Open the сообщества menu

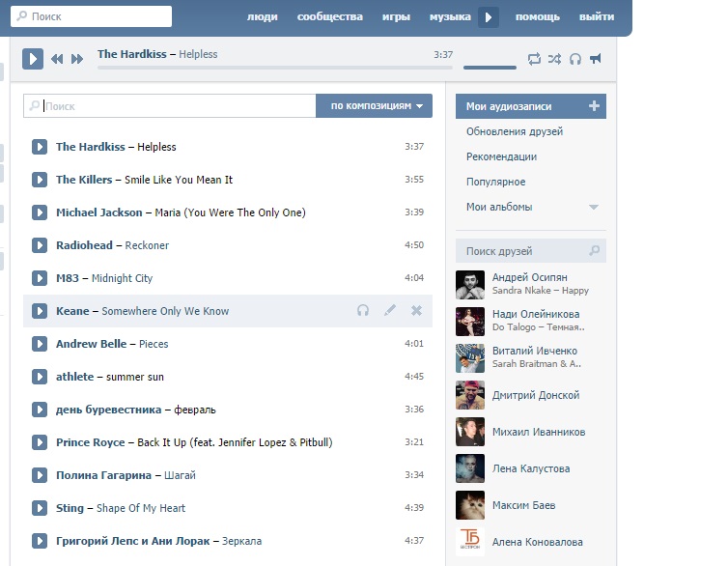tap(330, 16)
